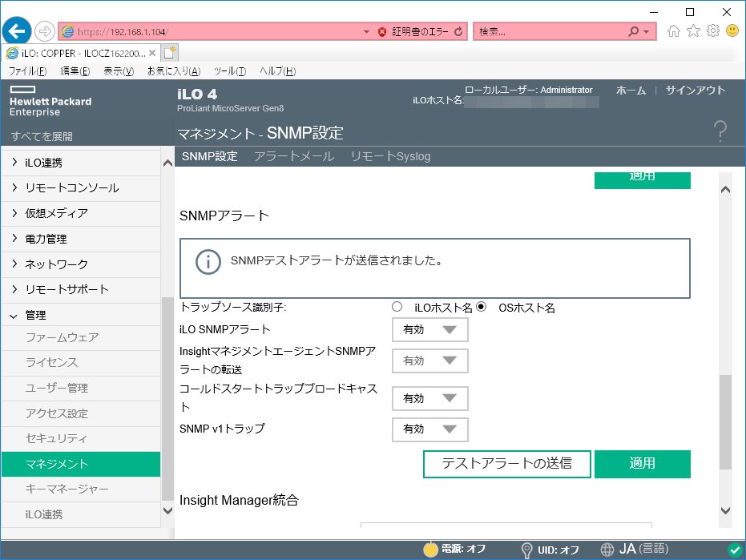The height and width of the screenshot is (560, 746).
Task: Click the サインアウト link
Action: pyautogui.click(x=695, y=91)
